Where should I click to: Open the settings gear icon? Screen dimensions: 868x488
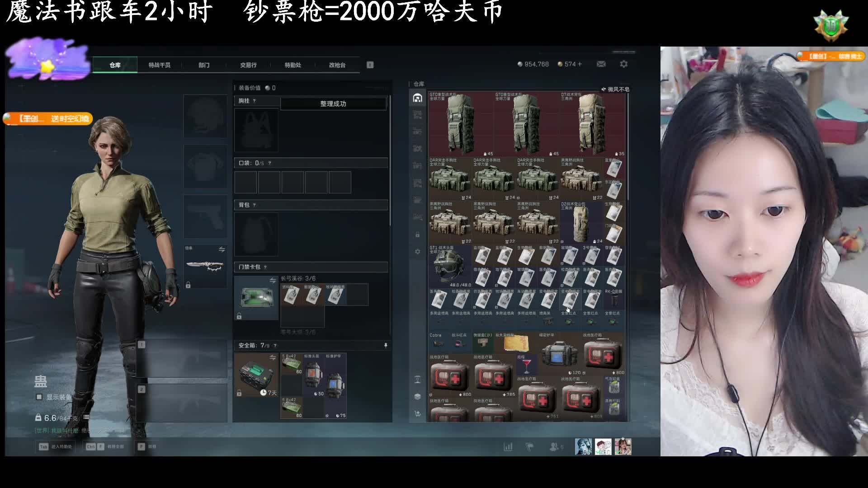coord(624,64)
